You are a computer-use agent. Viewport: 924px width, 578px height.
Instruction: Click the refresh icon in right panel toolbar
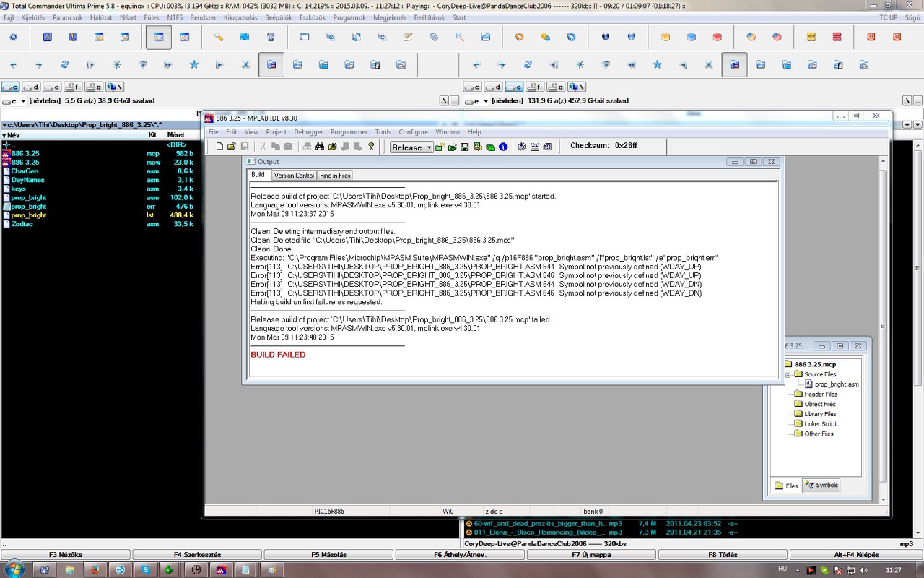528,64
